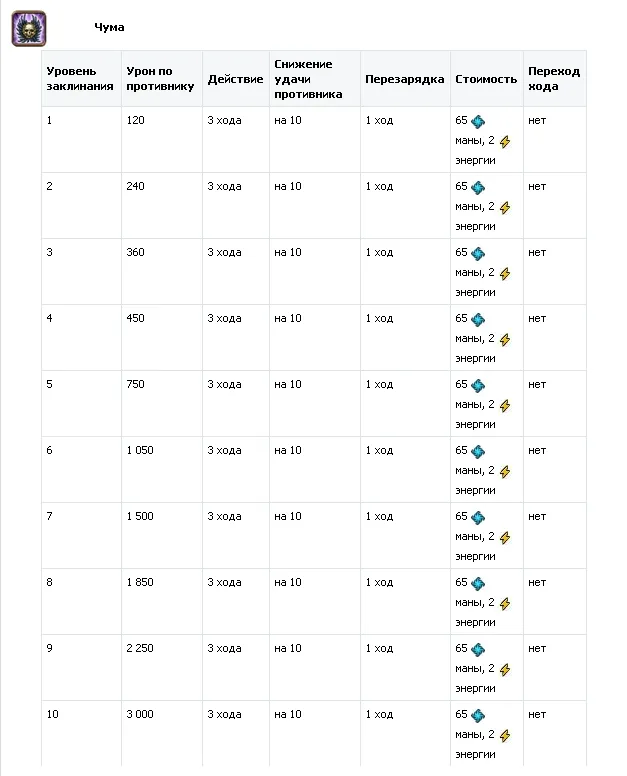Click the mana icon in level 5 row
This screenshot has width=627, height=776.
click(478, 385)
